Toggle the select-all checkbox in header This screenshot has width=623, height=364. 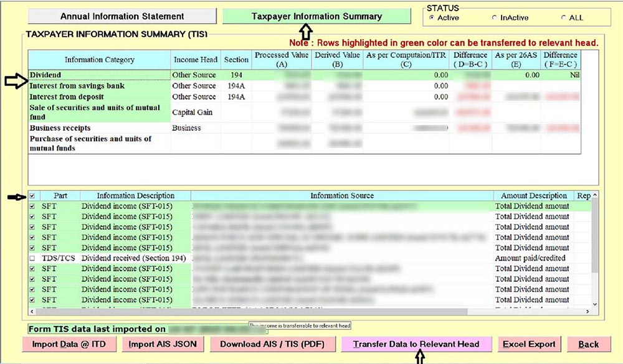(32, 196)
